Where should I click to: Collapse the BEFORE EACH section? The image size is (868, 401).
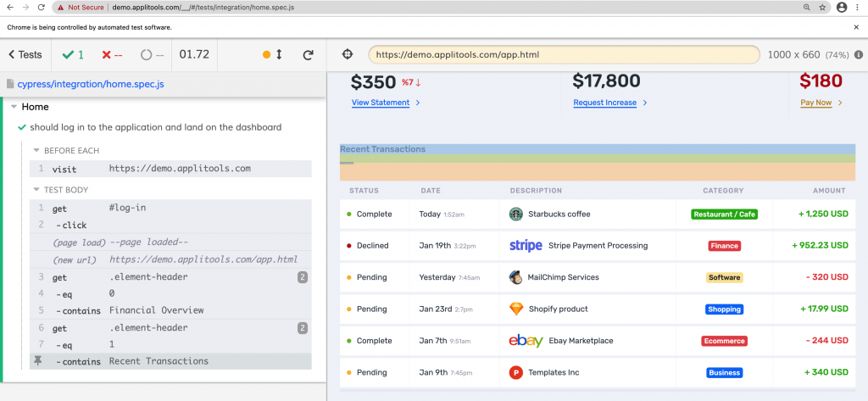(x=36, y=151)
